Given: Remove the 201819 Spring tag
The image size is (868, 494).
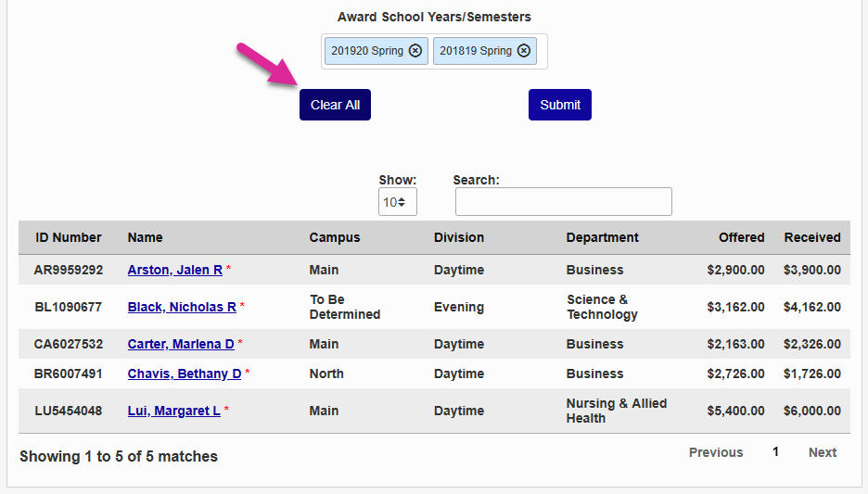Looking at the screenshot, I should (524, 51).
